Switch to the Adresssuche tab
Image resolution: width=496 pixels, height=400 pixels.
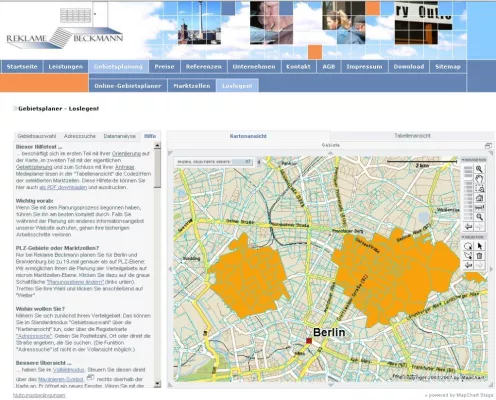click(80, 136)
